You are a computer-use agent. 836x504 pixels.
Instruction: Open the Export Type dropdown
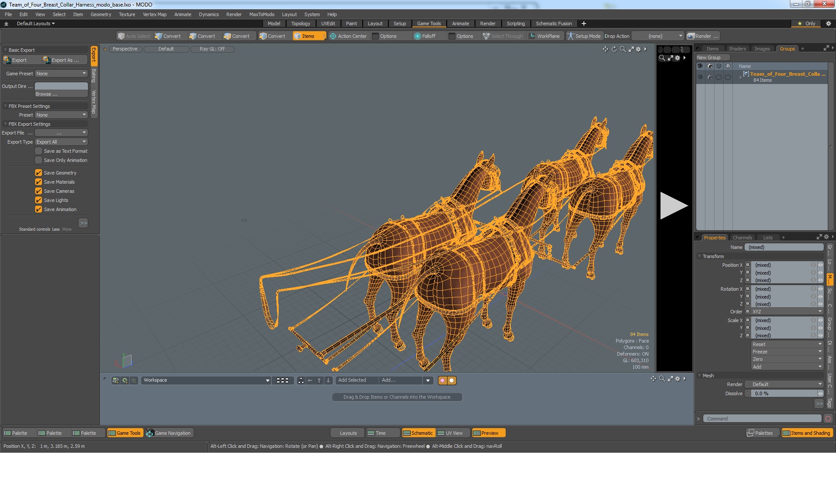pos(61,142)
